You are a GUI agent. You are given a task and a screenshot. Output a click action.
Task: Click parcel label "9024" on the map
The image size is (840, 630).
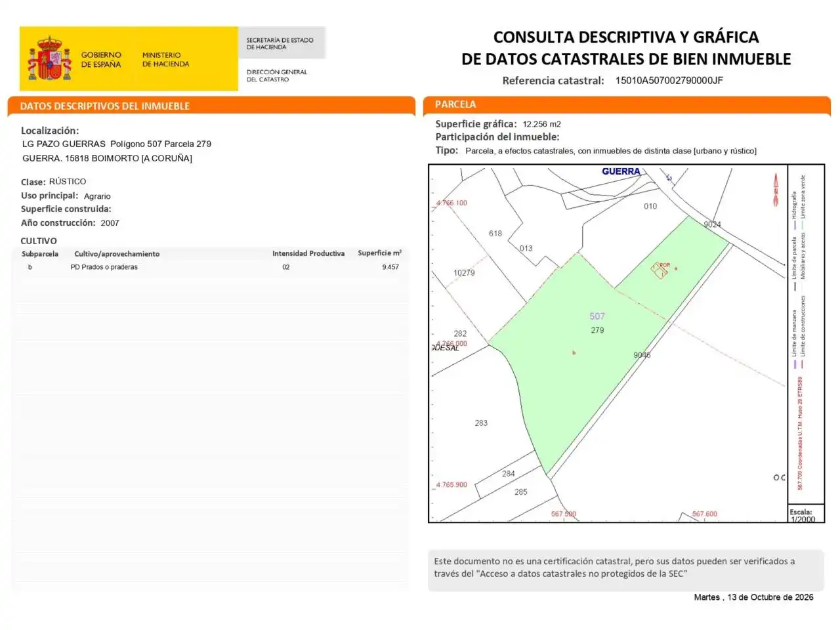pyautogui.click(x=712, y=224)
